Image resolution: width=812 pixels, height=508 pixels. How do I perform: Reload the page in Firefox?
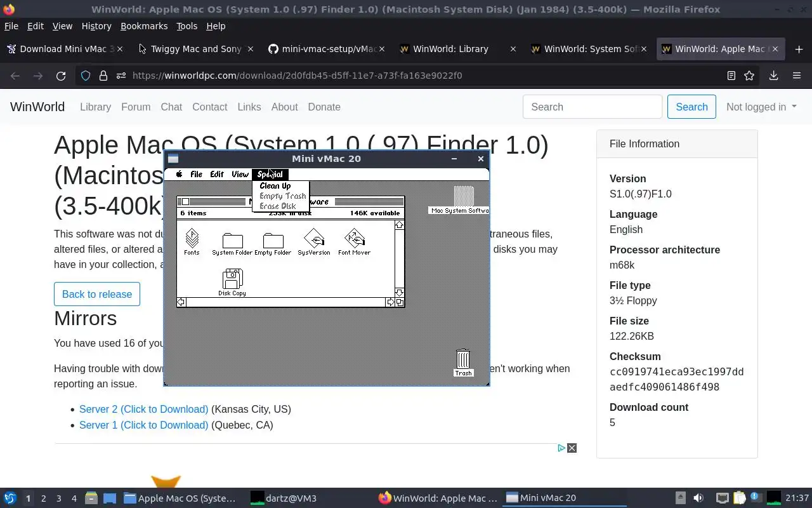(61, 76)
